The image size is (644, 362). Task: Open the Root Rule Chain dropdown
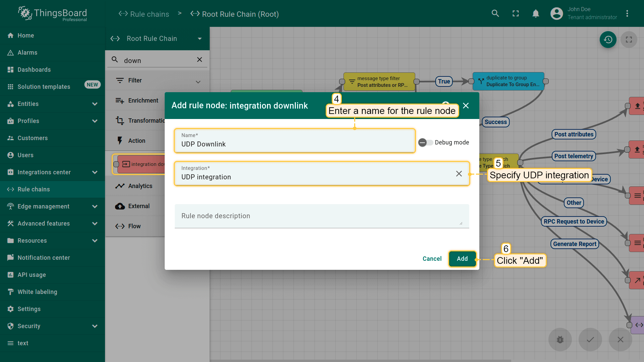(200, 39)
